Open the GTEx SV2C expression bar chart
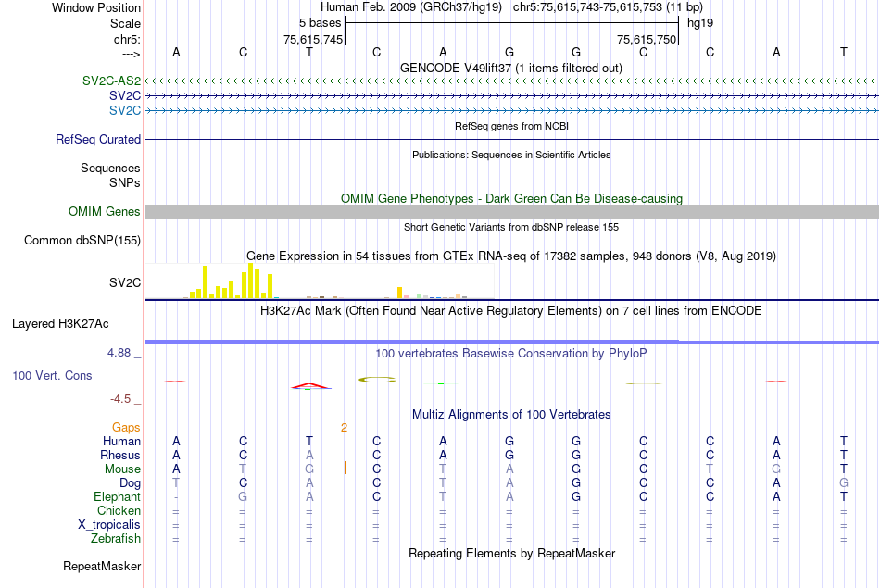The width and height of the screenshot is (880, 588). coord(320,281)
